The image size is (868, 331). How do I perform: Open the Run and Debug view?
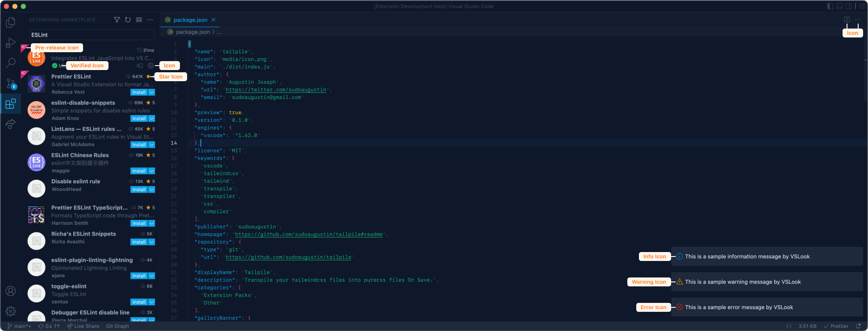click(x=11, y=43)
